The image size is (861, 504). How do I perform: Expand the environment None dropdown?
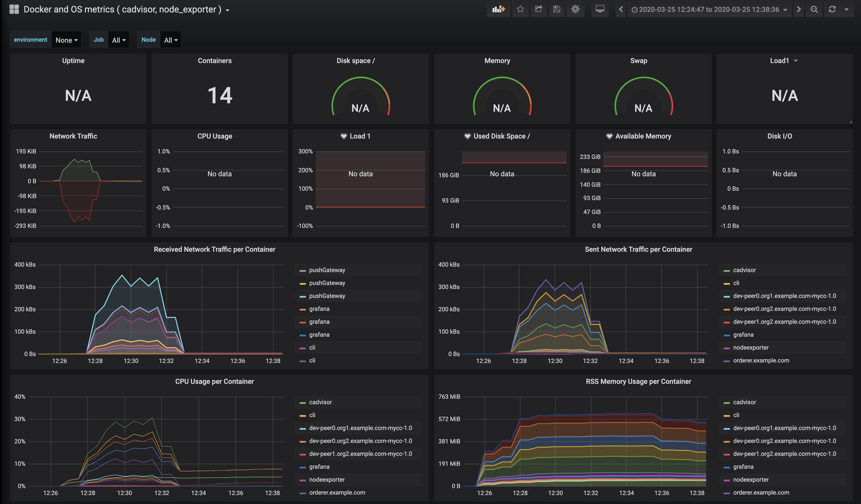(x=66, y=40)
